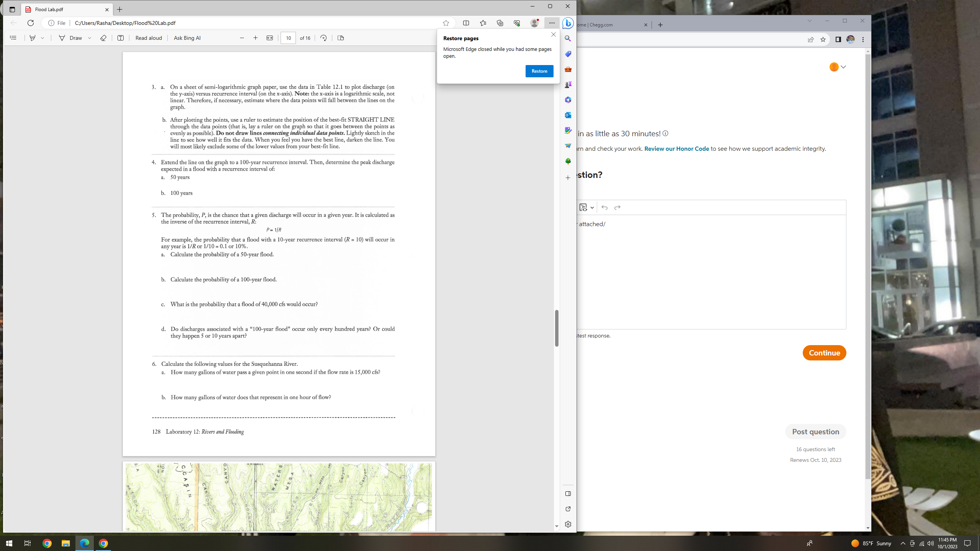Open the table of contents icon
This screenshot has height=551, width=980.
tap(13, 38)
